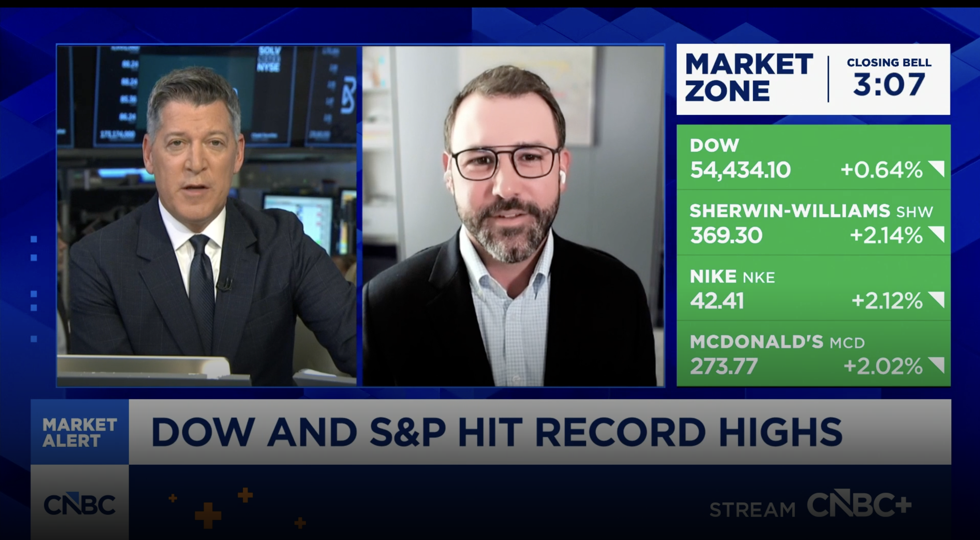Screen dimensions: 980x540
Task: Click the Sherwin-Williams price 369.30
Action: tap(726, 235)
